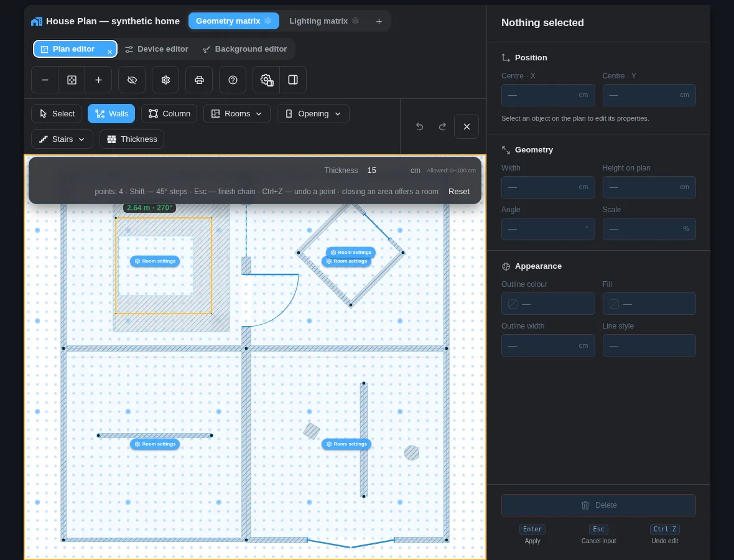This screenshot has height=560, width=734.
Task: Open the Line style field
Action: pyautogui.click(x=649, y=345)
